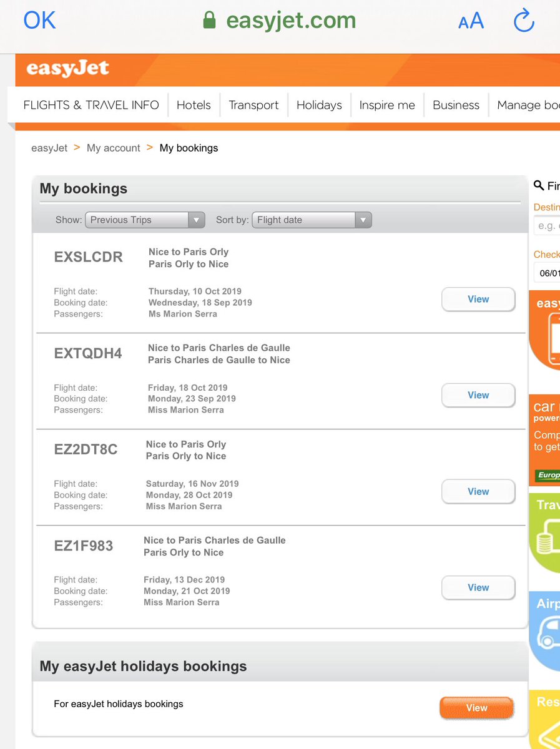560x749 pixels.
Task: View easyJet holidays bookings with orange button
Action: [477, 708]
